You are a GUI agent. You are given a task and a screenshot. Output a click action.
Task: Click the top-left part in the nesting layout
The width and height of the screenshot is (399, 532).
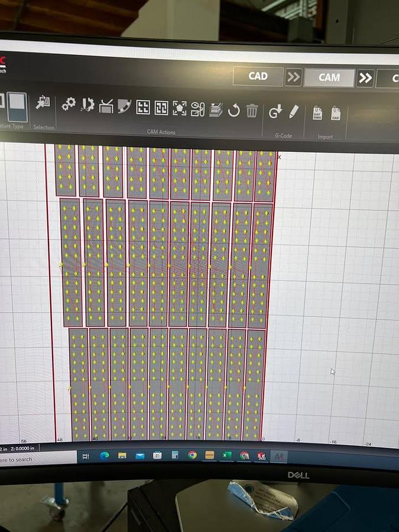pos(65,170)
